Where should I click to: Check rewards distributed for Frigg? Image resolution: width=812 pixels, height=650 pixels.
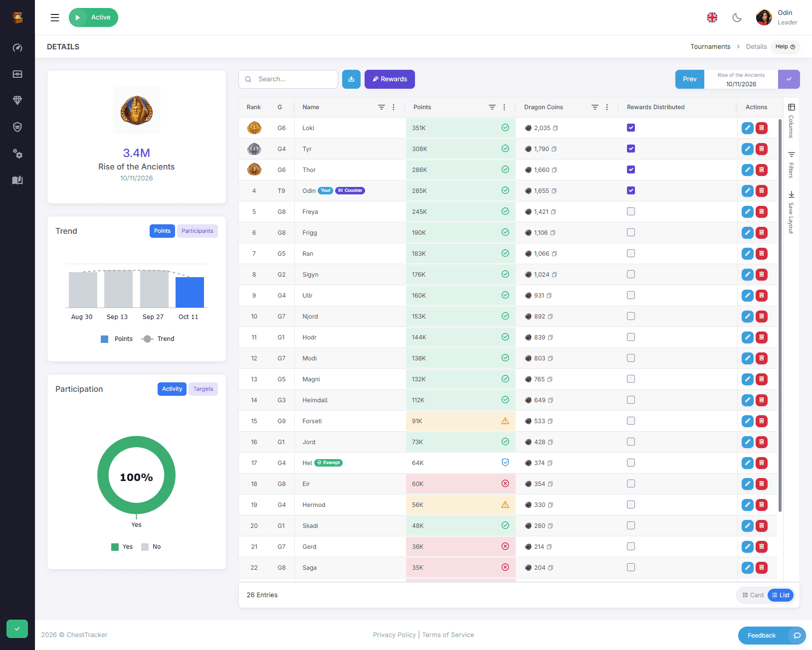(631, 232)
